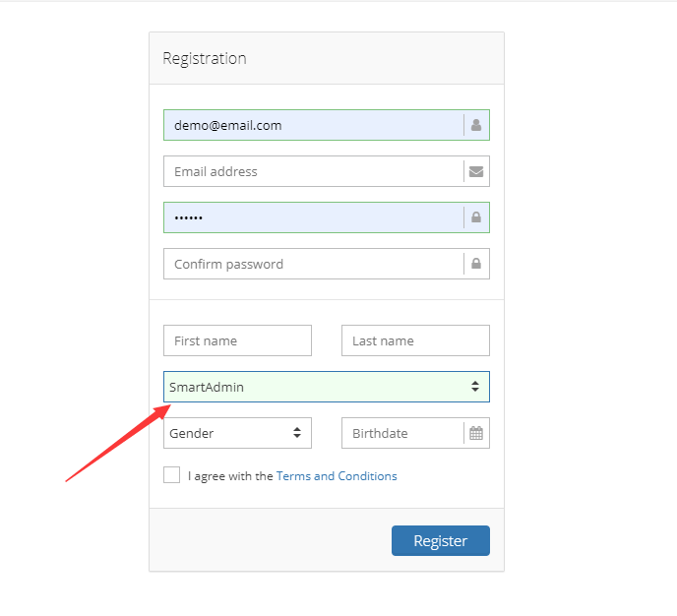This screenshot has height=616, width=677.
Task: Click the Last name input box
Action: click(415, 340)
